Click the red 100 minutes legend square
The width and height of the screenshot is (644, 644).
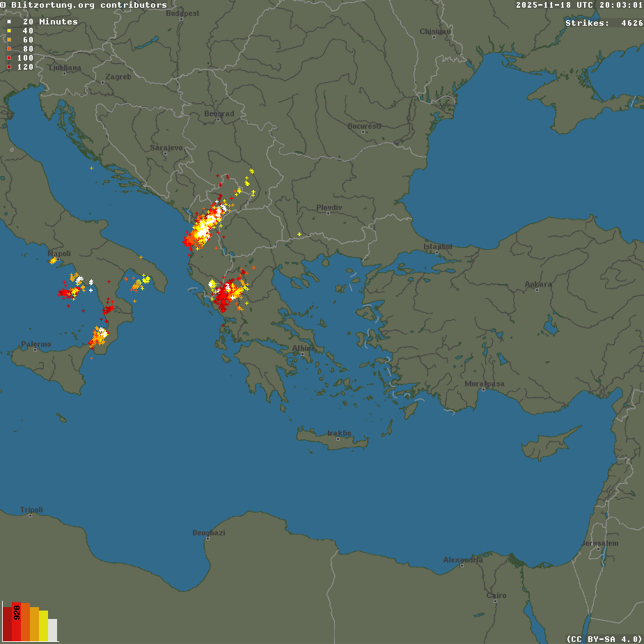tap(9, 58)
